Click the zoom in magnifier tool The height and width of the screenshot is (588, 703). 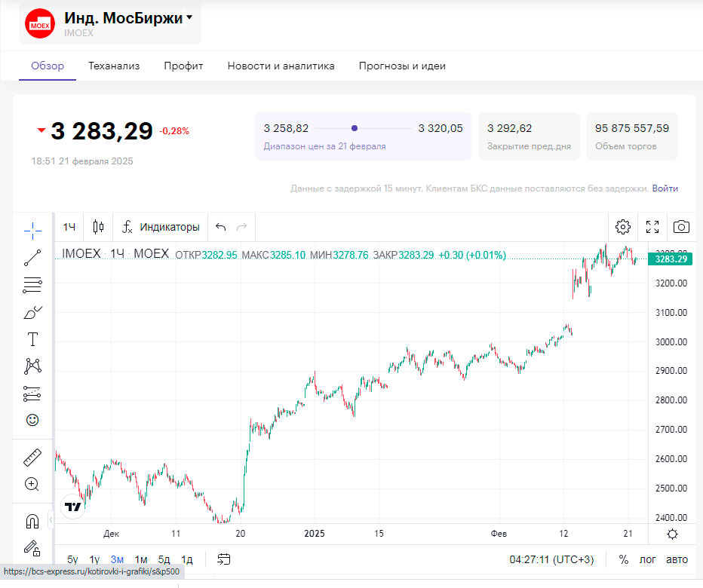coord(32,484)
